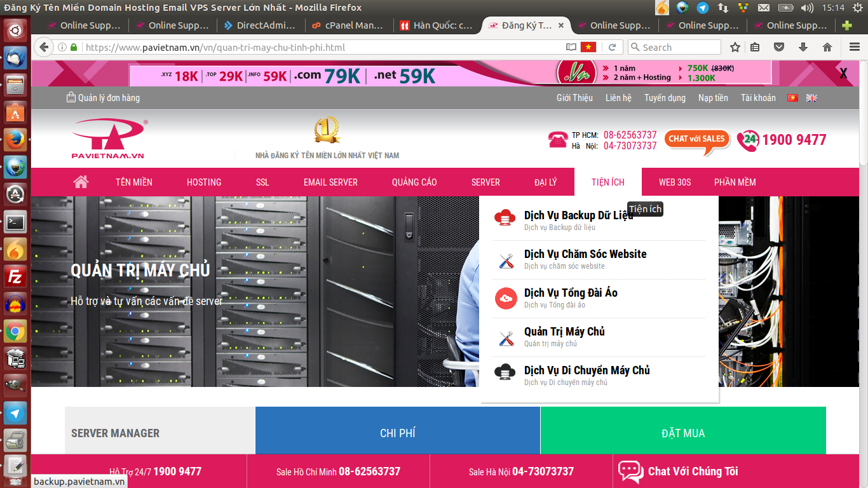This screenshot has height=488, width=868.
Task: Open reader view icon in the URL bar
Action: pos(571,48)
